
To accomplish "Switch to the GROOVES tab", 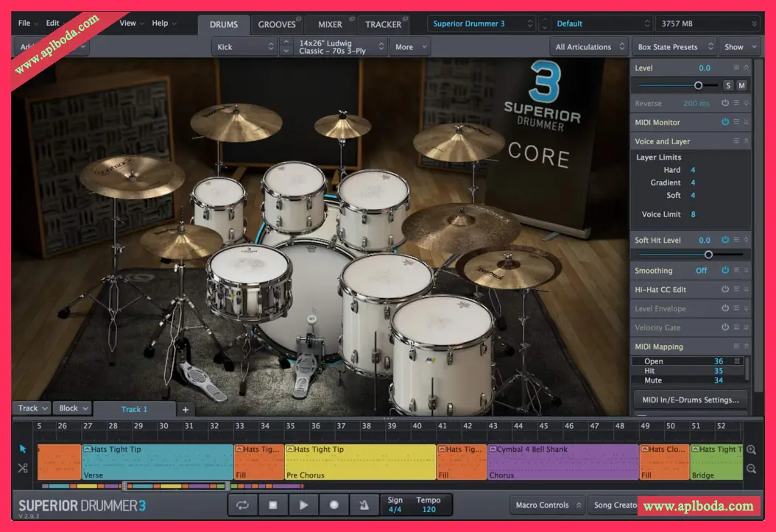I will 278,24.
